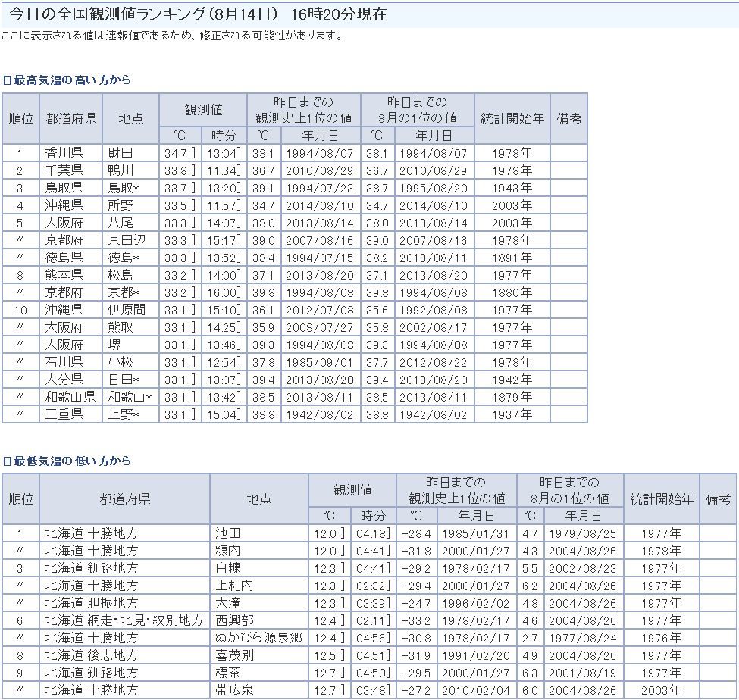Click the 北海道 網走・北見・紋別地方 region cell
The width and height of the screenshot is (739, 700).
pyautogui.click(x=124, y=620)
